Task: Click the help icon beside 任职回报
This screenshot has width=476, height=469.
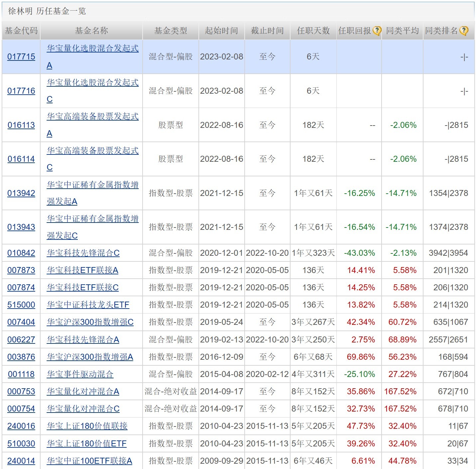Action: click(377, 31)
